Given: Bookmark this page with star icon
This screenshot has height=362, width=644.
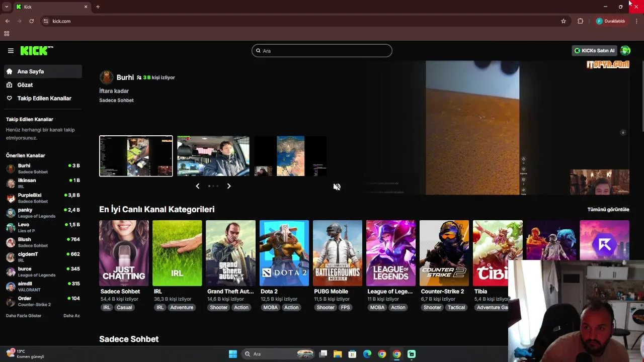Looking at the screenshot, I should tap(563, 21).
